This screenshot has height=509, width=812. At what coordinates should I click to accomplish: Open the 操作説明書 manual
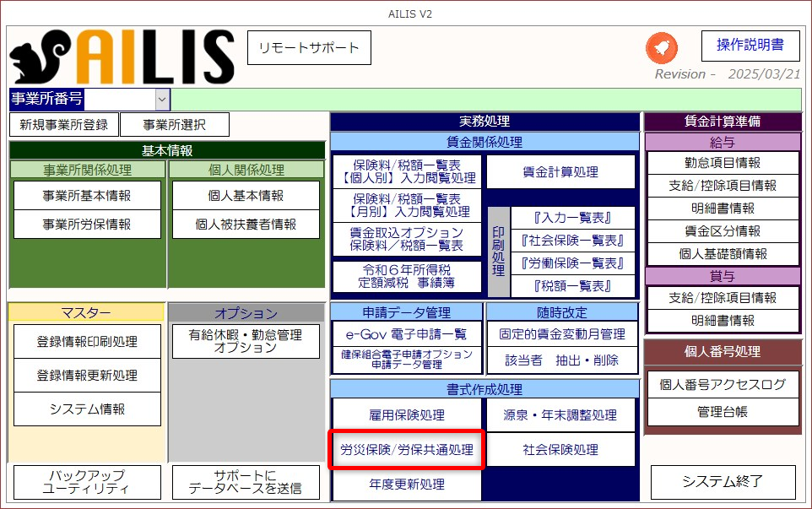750,46
